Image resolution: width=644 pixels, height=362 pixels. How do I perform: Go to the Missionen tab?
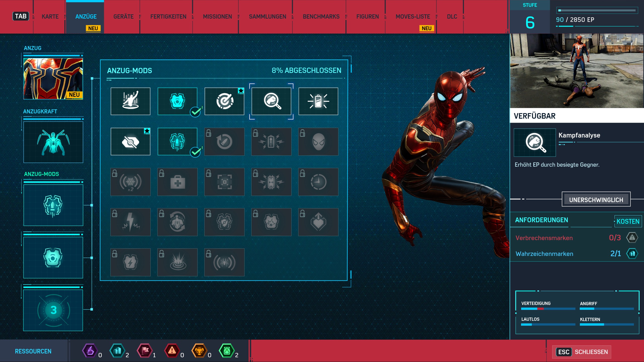[x=217, y=17]
